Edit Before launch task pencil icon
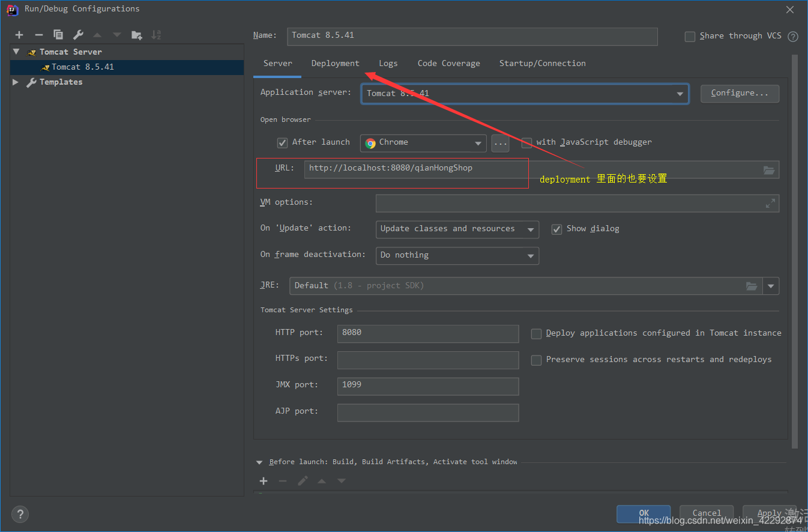808x532 pixels. (303, 481)
